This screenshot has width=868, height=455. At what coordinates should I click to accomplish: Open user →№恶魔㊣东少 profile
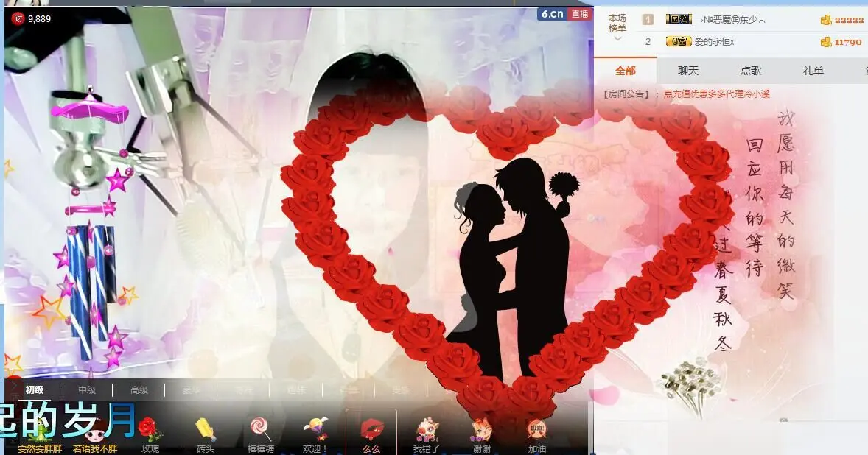730,20
